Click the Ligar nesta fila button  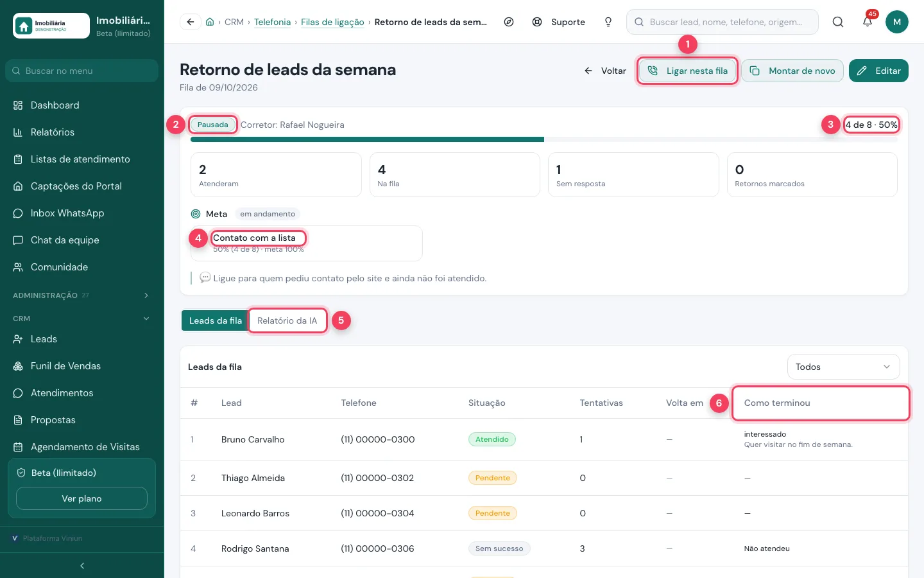click(687, 71)
